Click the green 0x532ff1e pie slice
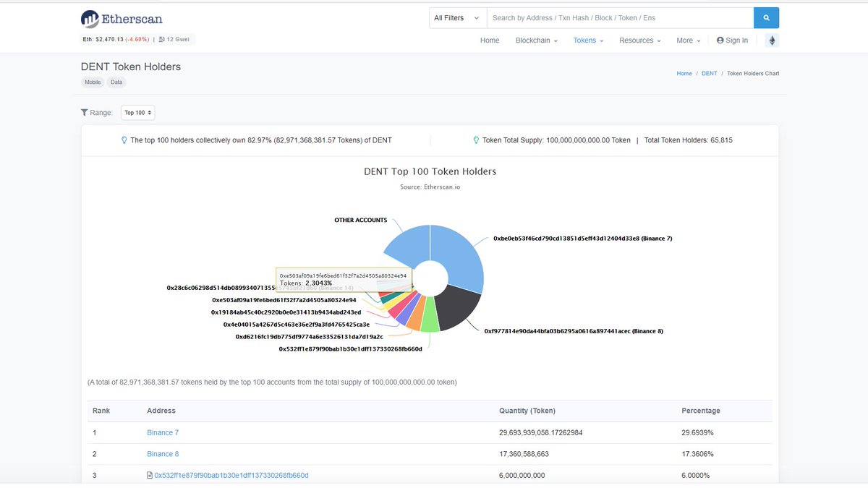Viewport: 868px width, 488px height. (430, 315)
